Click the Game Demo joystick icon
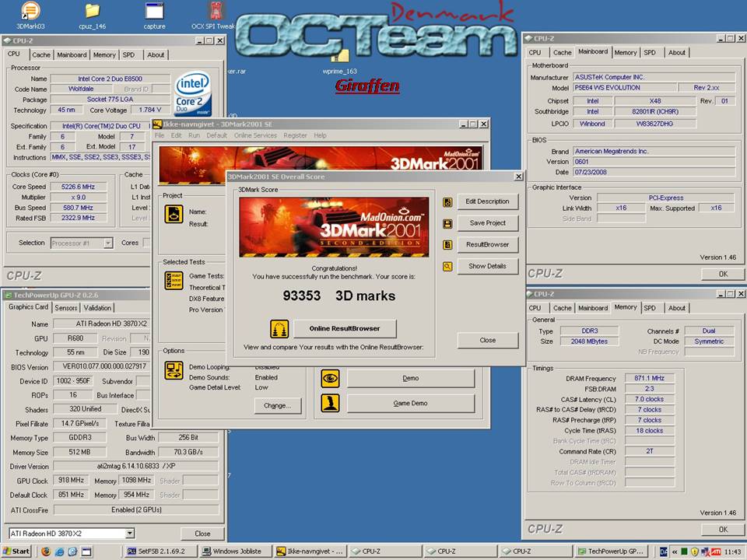This screenshot has width=747, height=560. click(330, 403)
